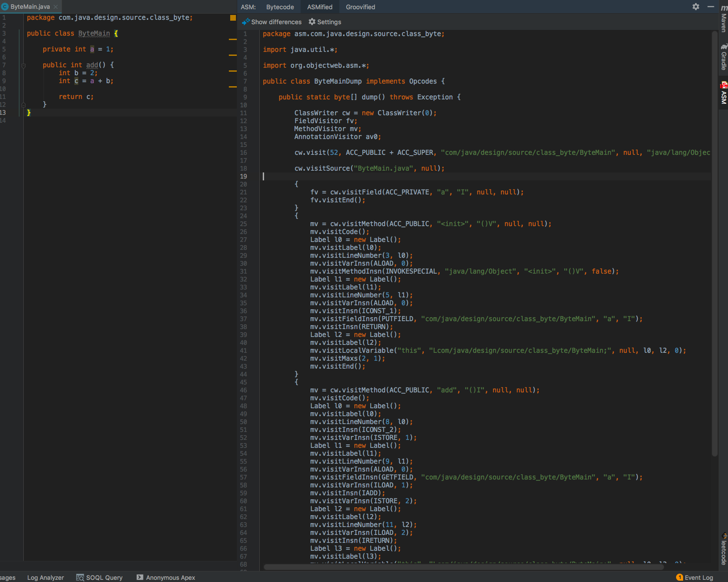Viewport: 728px width, 582px height.
Task: Open the Event Log notification badge
Action: pos(680,577)
